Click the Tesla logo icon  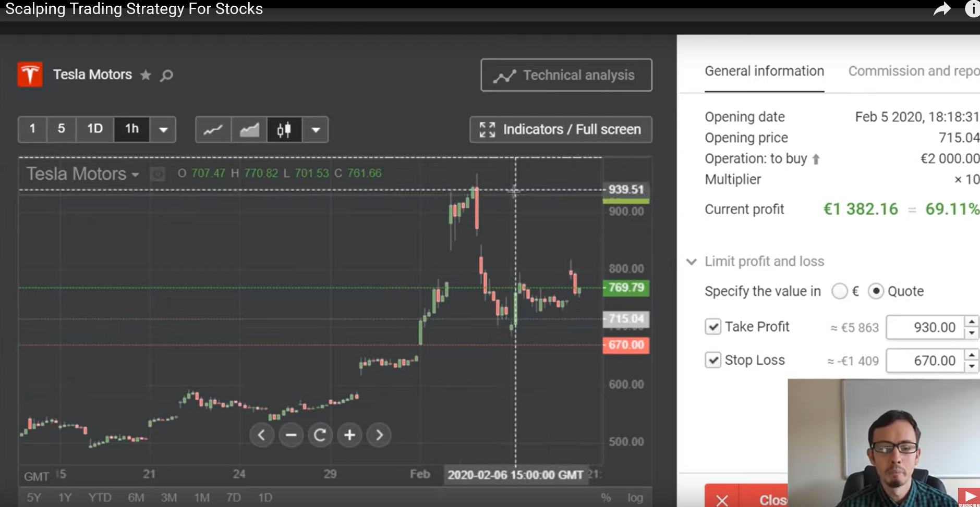30,75
